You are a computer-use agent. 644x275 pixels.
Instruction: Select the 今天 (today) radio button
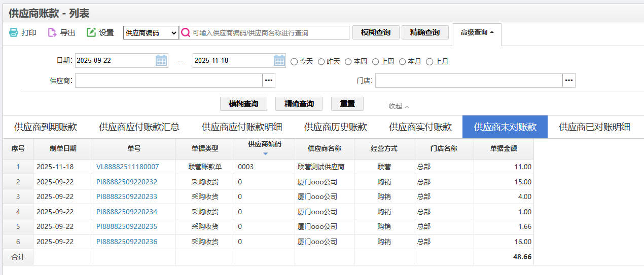tap(294, 62)
